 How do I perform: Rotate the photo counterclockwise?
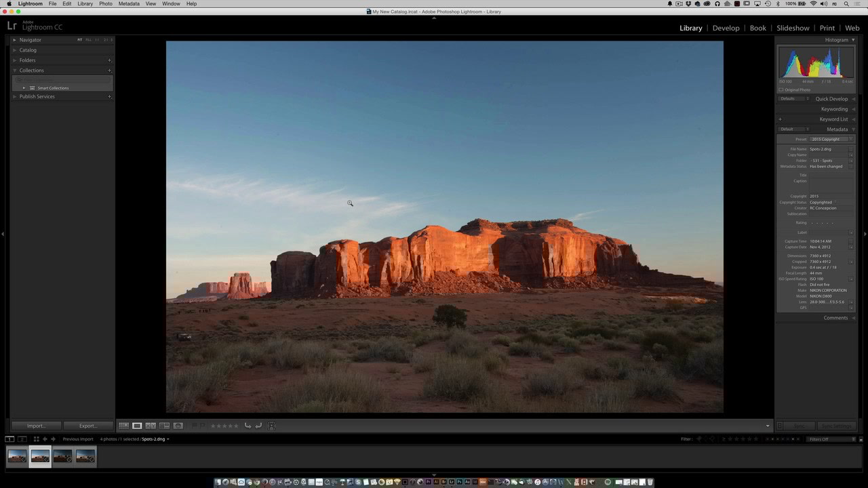(x=248, y=425)
